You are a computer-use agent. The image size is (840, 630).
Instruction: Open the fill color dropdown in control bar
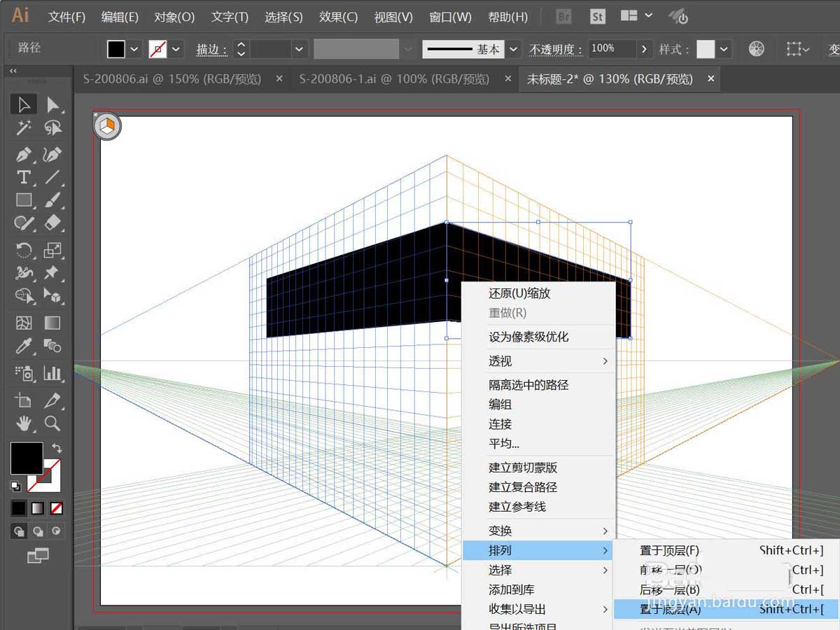134,49
